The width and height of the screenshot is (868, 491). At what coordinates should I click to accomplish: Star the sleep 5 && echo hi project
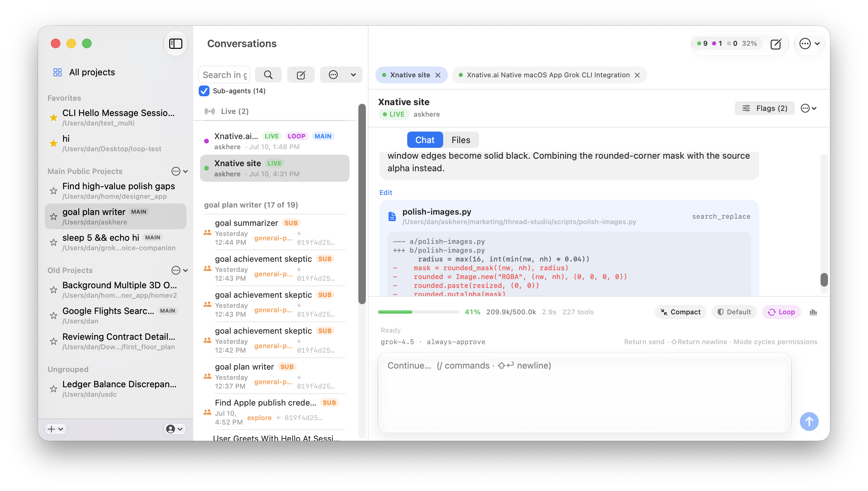(x=53, y=242)
